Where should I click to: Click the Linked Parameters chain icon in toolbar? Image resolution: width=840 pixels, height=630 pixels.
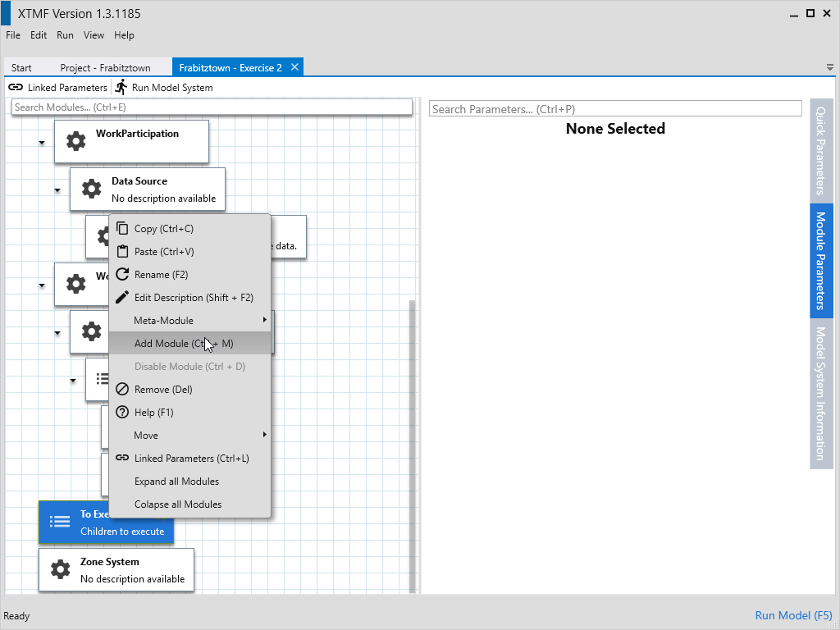point(15,87)
